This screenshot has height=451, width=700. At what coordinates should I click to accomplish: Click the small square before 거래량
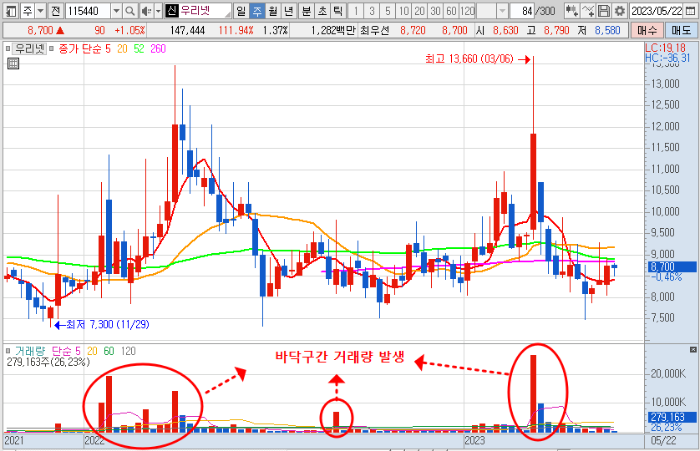(8, 351)
